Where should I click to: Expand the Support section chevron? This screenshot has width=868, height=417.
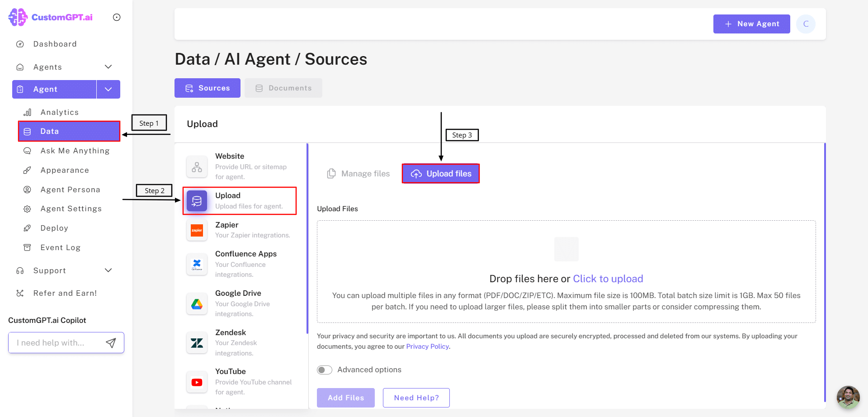pyautogui.click(x=108, y=270)
